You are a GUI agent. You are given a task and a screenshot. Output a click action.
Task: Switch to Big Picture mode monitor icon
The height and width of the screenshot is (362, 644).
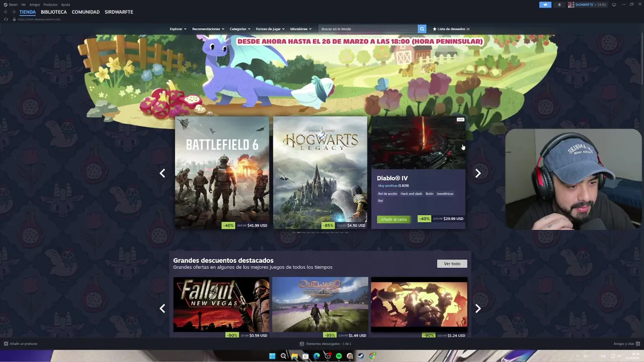pos(614,5)
